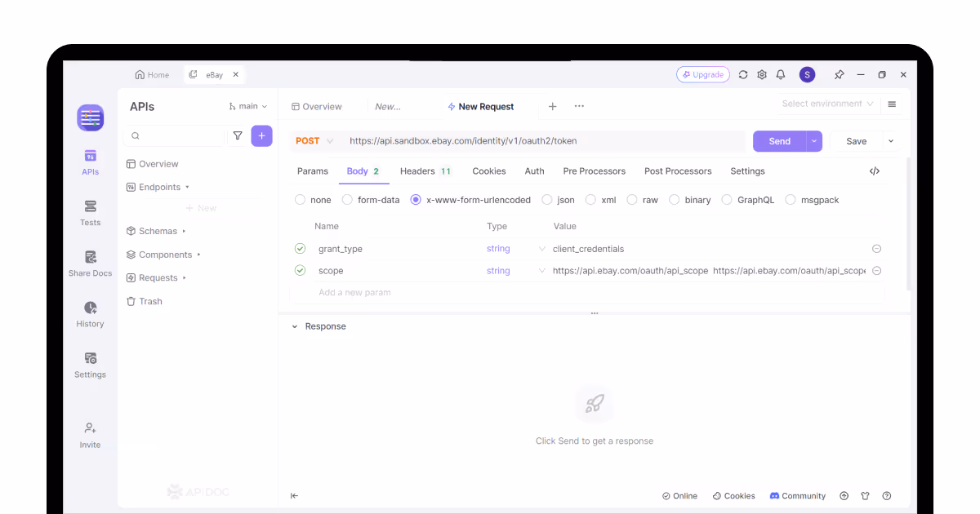Open the main branch dropdown

(248, 106)
